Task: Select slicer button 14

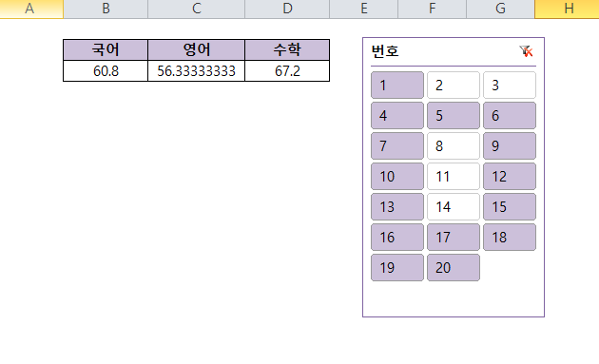Action: [454, 206]
